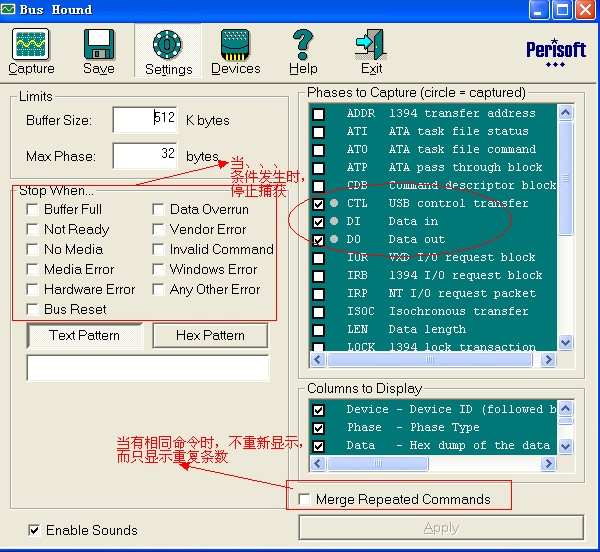The image size is (600, 552).
Task: Uncheck Phase Type column option
Action: (x=318, y=428)
